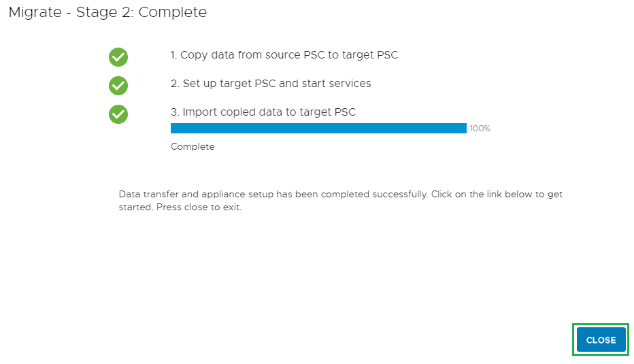Click the 100% progress percentage label
Image resolution: width=634 pixels, height=364 pixels.
480,129
